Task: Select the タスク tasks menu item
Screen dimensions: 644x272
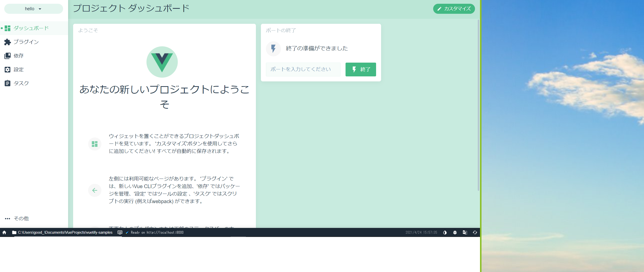Action: (21, 83)
